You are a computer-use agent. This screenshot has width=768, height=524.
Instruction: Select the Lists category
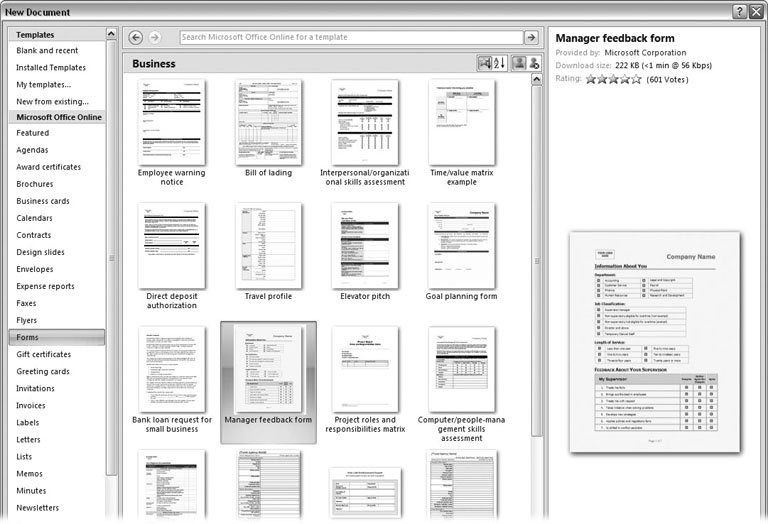pos(24,457)
